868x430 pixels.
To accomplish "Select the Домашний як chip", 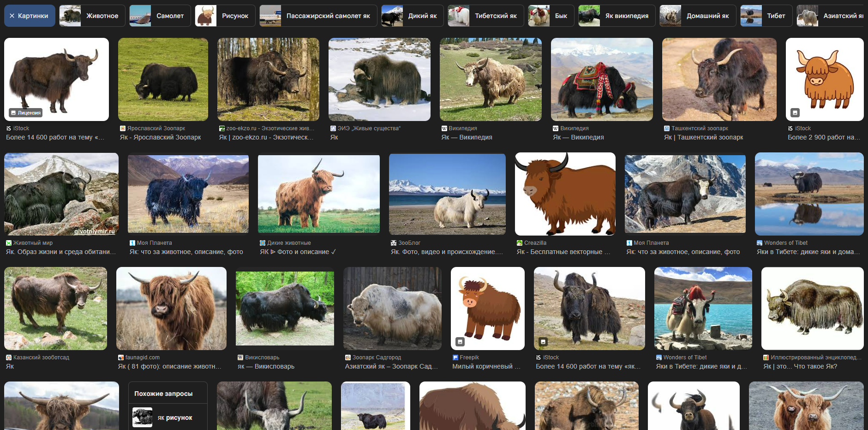I will (x=698, y=16).
